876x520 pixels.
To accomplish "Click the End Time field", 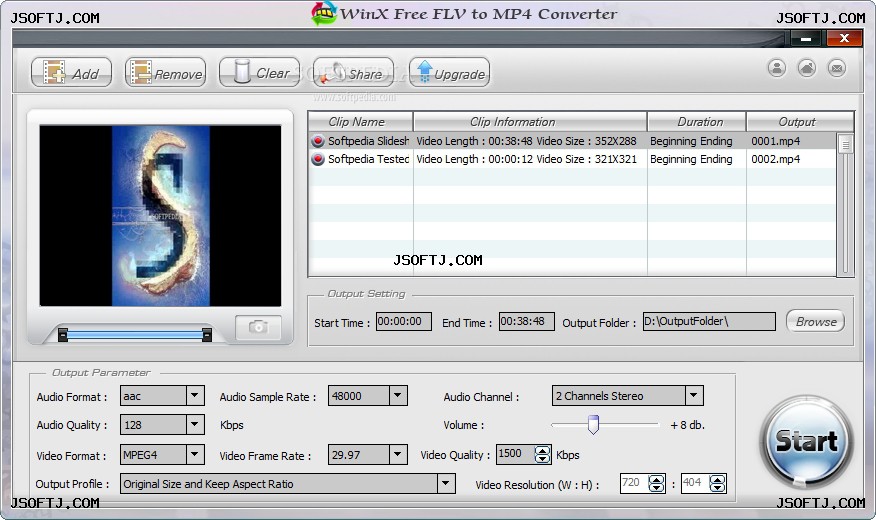I will click(x=526, y=321).
